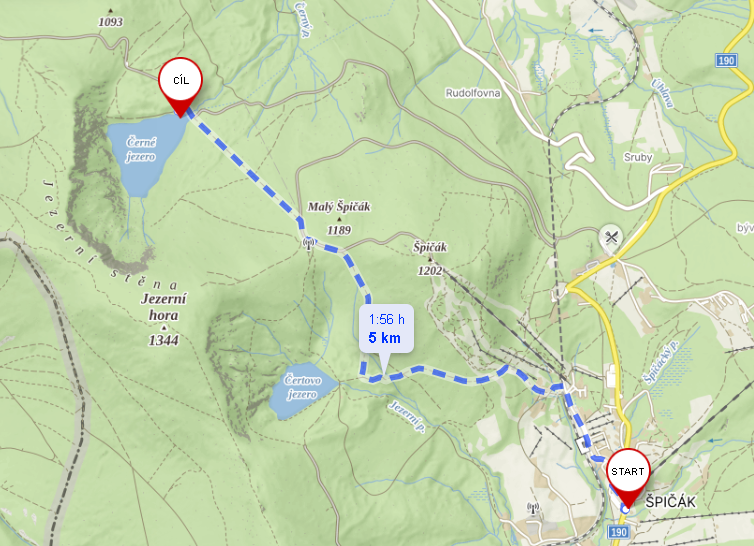
Task: Click the lower road 190 shield
Action: (x=618, y=532)
